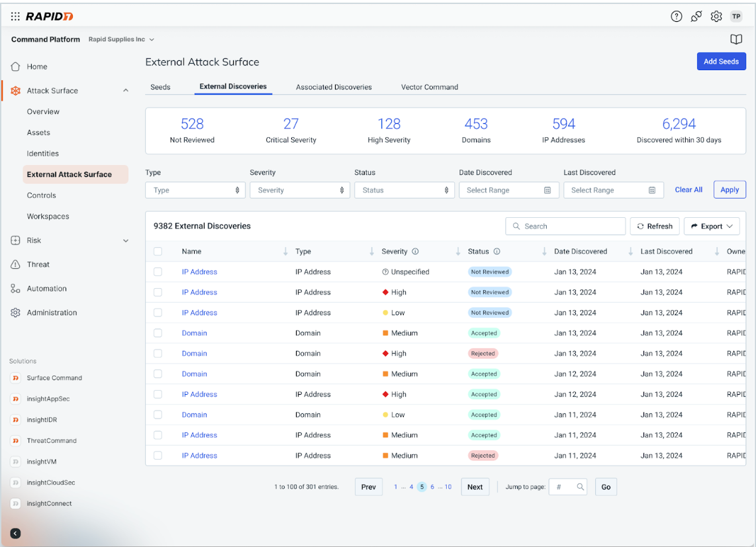This screenshot has height=547, width=756.
Task: Switch to the Associated Discoveries tab
Action: [334, 87]
